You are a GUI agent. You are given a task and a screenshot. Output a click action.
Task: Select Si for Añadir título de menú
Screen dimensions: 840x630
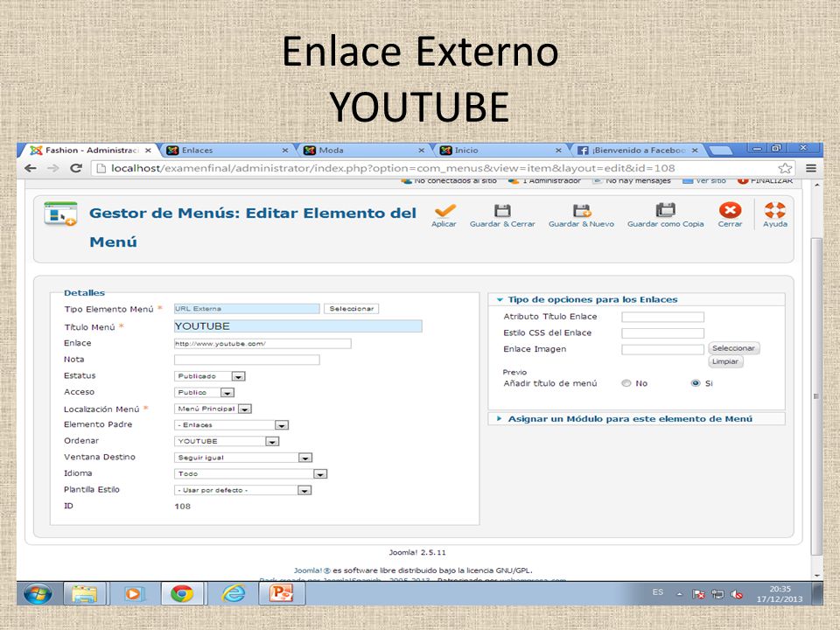click(x=696, y=383)
